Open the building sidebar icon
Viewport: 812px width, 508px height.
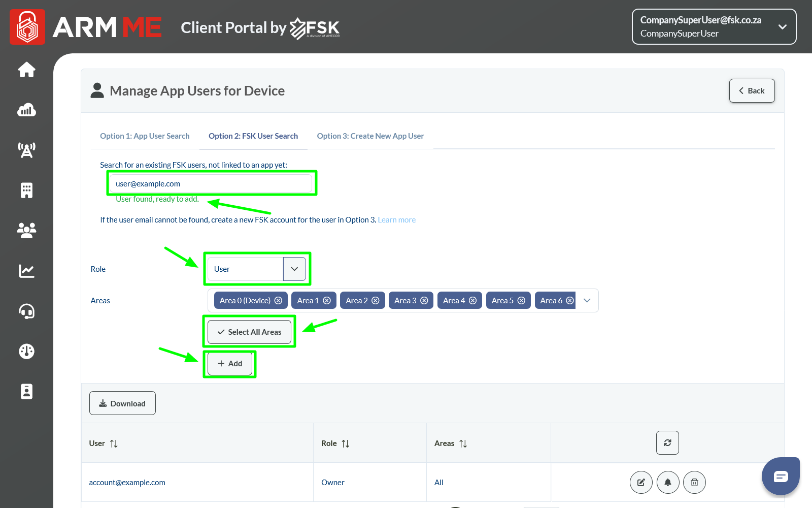tap(26, 190)
